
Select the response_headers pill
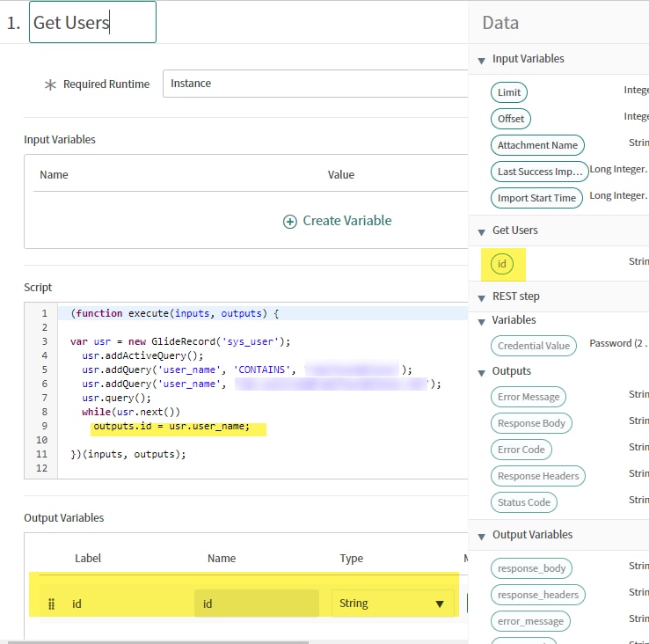(x=537, y=595)
